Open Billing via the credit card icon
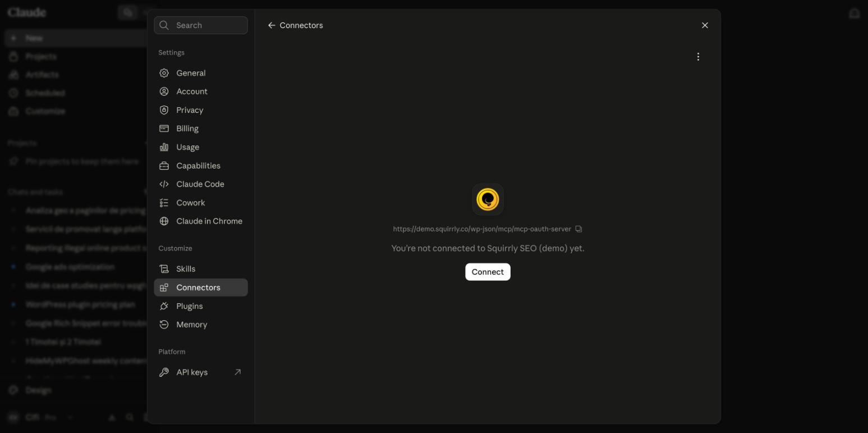 coord(164,129)
